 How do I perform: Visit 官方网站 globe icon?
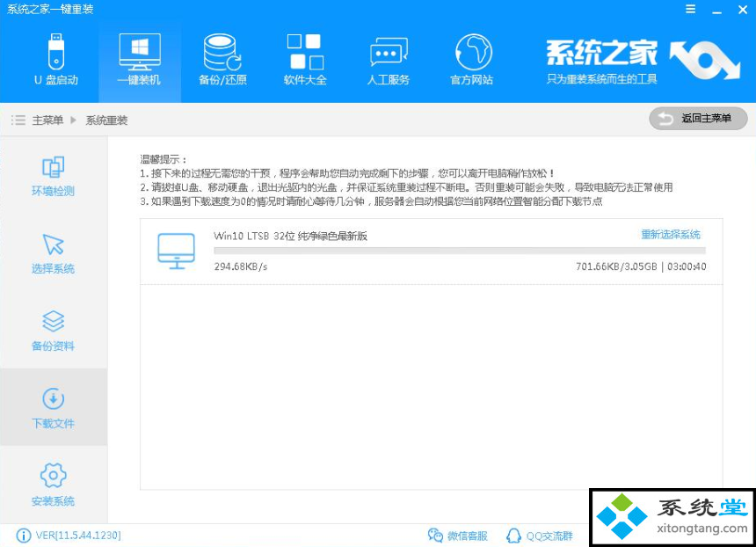pos(473,52)
